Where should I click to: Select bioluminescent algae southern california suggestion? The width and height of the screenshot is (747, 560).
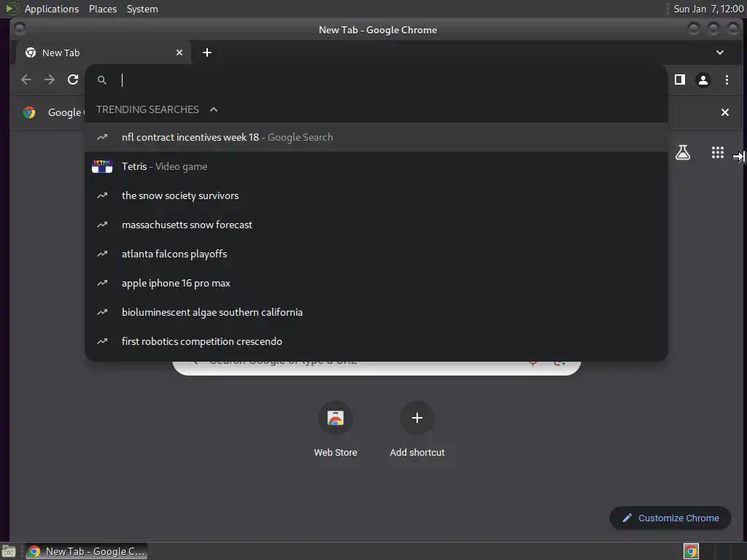(x=376, y=312)
